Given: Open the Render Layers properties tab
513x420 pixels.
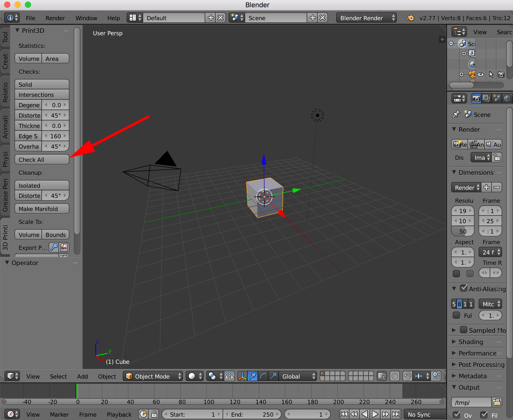Looking at the screenshot, I should (x=486, y=98).
